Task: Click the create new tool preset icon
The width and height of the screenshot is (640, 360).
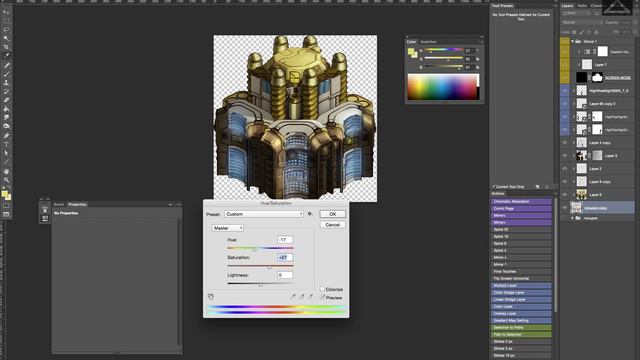Action: (x=538, y=187)
